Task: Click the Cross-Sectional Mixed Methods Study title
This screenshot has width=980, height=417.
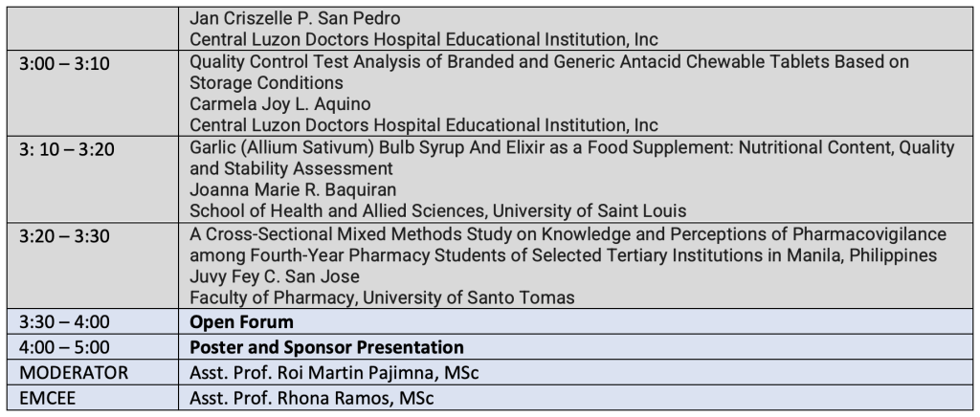Action: [568, 244]
